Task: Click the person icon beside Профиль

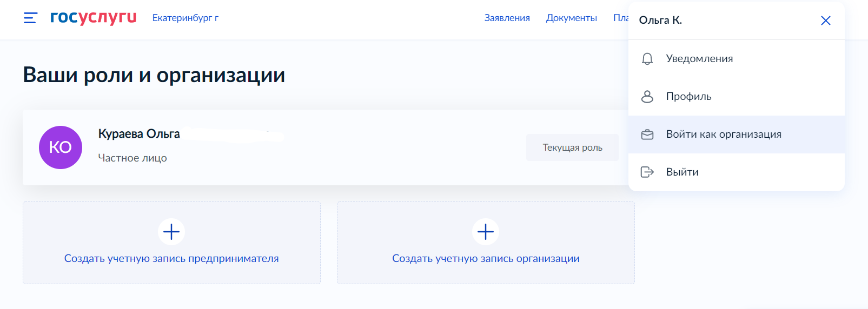Action: [x=647, y=96]
